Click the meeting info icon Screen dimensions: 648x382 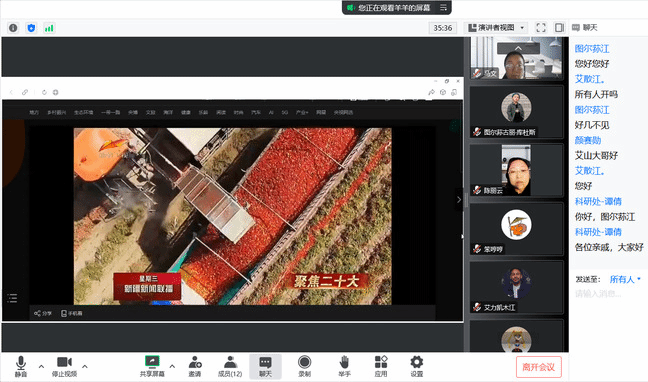click(13, 28)
